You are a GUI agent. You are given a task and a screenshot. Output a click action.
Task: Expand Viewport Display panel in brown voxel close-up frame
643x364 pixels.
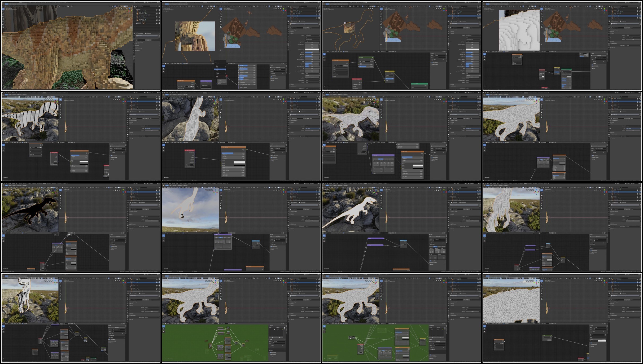[x=140, y=42]
